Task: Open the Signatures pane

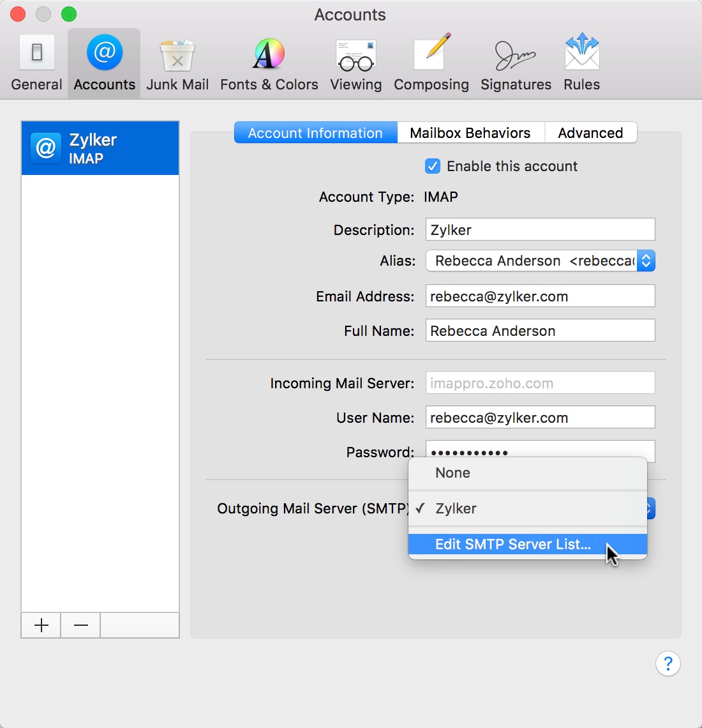Action: (x=515, y=63)
